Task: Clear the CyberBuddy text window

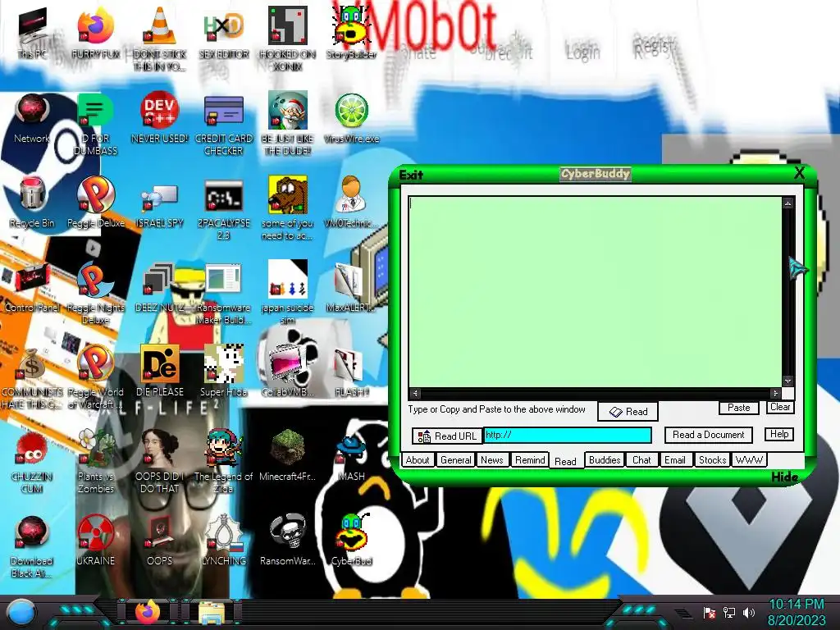Action: click(x=780, y=407)
